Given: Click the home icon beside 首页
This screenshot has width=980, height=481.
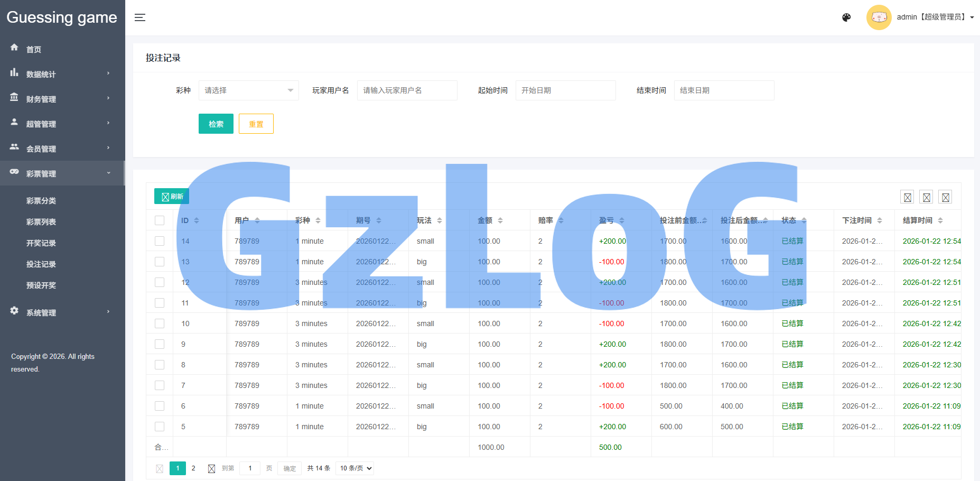Looking at the screenshot, I should [x=14, y=48].
